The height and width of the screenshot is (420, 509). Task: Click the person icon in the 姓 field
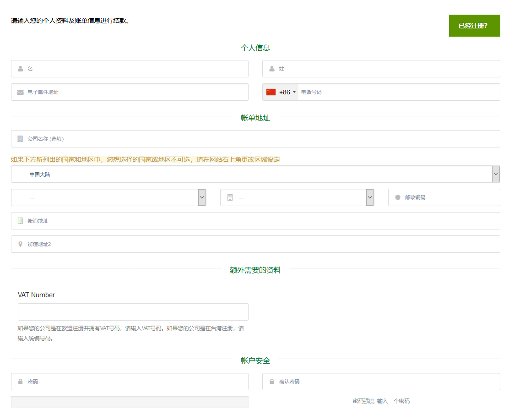click(x=272, y=69)
